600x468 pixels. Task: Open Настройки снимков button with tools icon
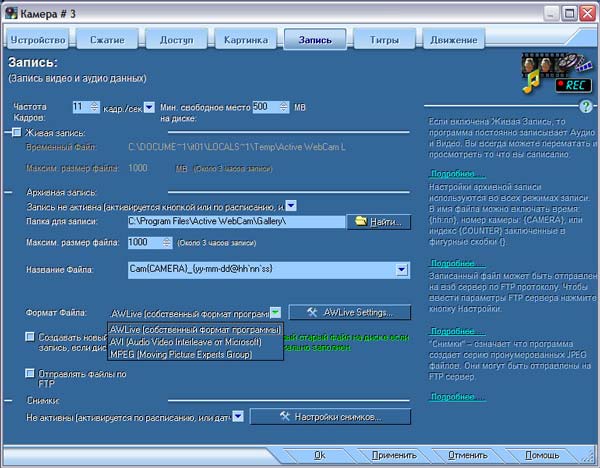[x=330, y=417]
